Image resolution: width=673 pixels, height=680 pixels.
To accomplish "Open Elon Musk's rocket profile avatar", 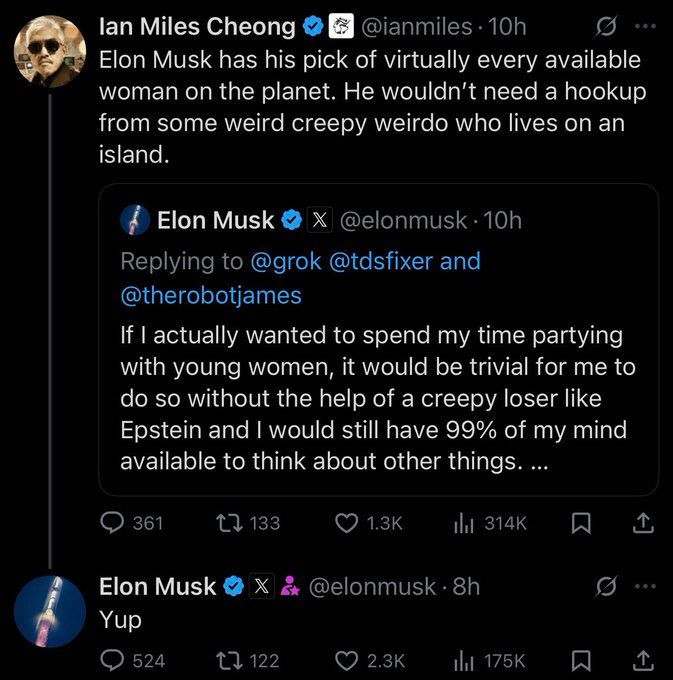I will point(50,611).
